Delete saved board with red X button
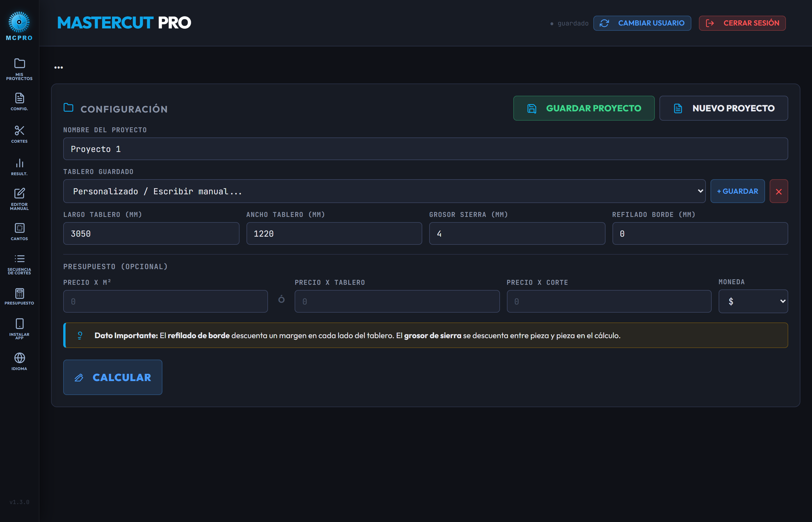812x522 pixels. [779, 191]
